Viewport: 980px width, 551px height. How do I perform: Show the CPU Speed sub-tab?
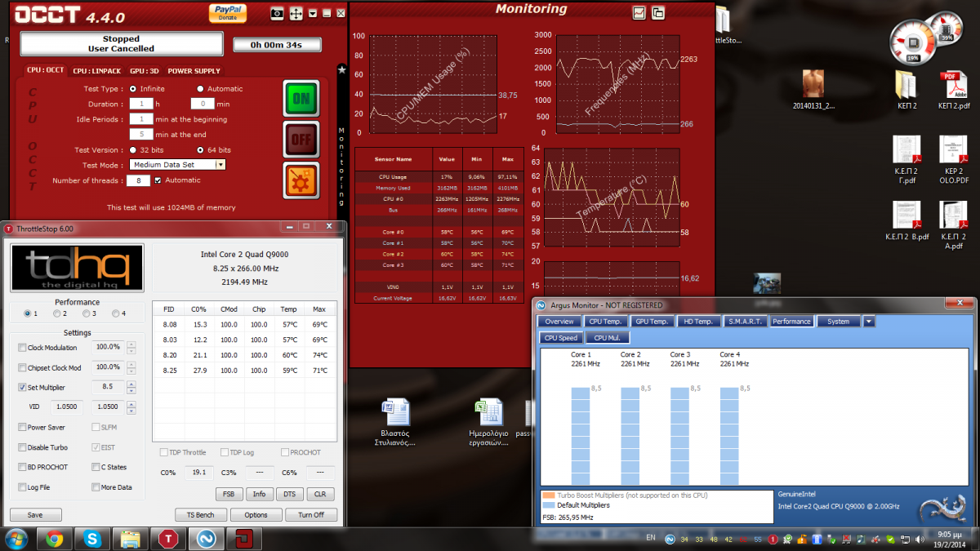click(x=561, y=337)
